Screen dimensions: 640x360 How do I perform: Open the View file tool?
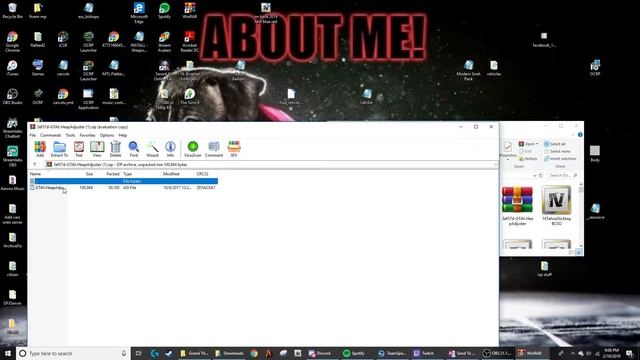[97, 149]
